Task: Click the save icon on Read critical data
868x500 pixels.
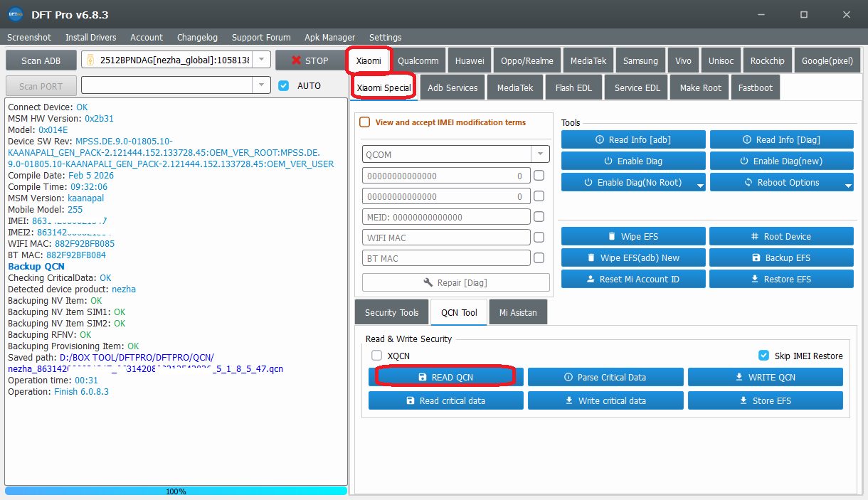Action: (x=411, y=400)
